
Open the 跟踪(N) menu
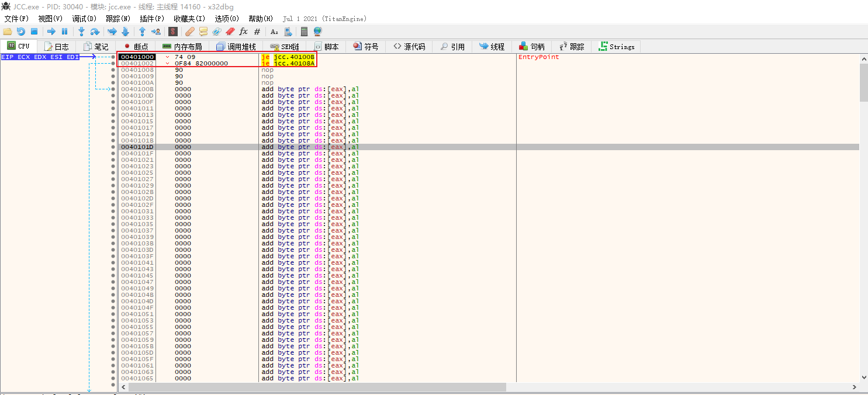point(118,19)
